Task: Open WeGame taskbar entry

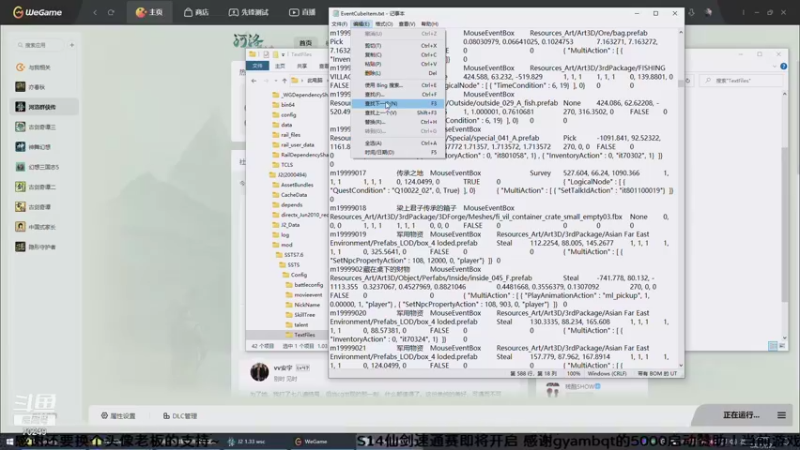Action: pos(311,441)
